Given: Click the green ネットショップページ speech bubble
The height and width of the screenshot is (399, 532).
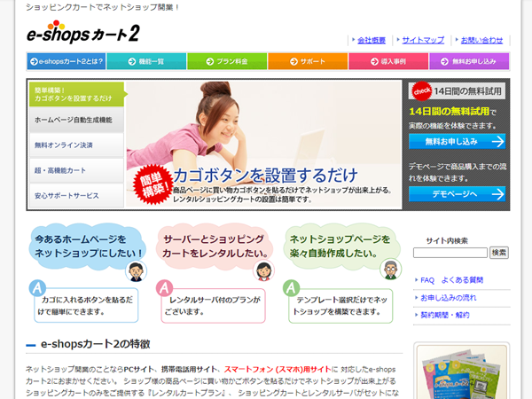Looking at the screenshot, I should point(341,246).
